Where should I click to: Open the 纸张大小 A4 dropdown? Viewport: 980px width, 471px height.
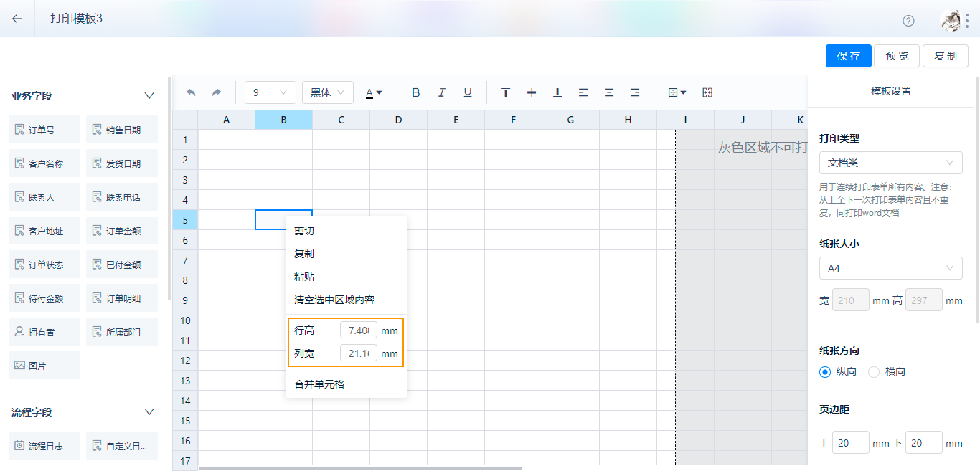click(x=891, y=268)
